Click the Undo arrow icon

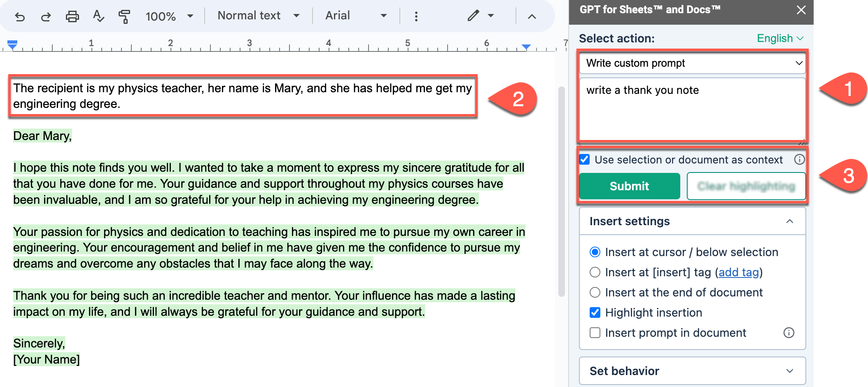click(x=20, y=16)
